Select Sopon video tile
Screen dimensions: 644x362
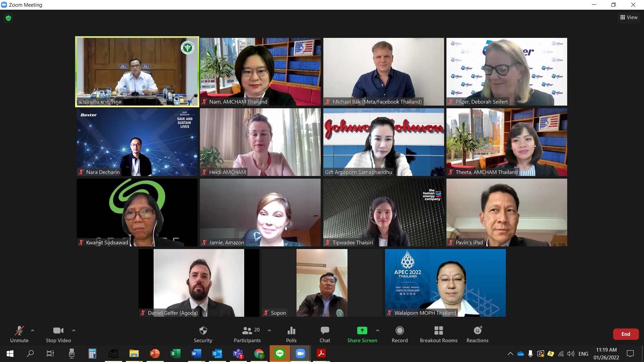pos(322,283)
